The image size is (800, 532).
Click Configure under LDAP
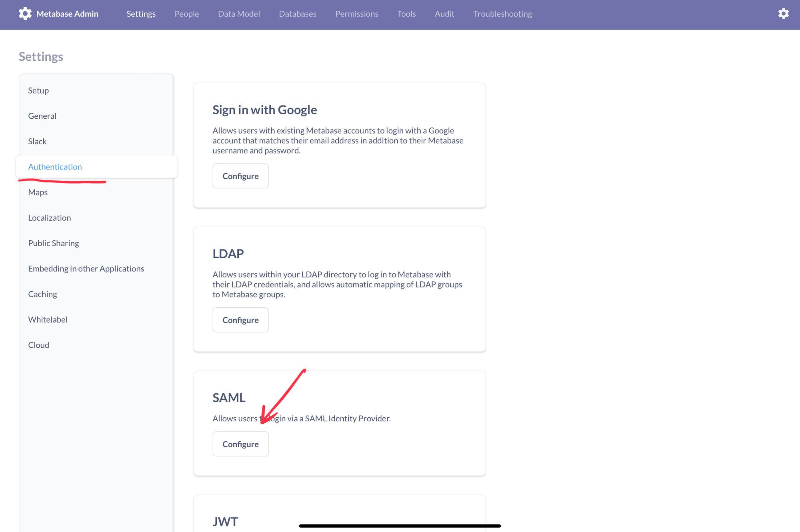(x=240, y=320)
